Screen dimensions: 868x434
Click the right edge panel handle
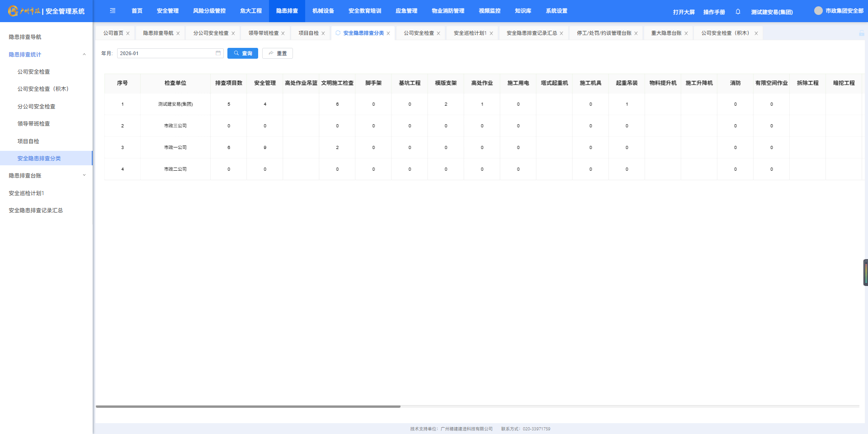tap(865, 272)
